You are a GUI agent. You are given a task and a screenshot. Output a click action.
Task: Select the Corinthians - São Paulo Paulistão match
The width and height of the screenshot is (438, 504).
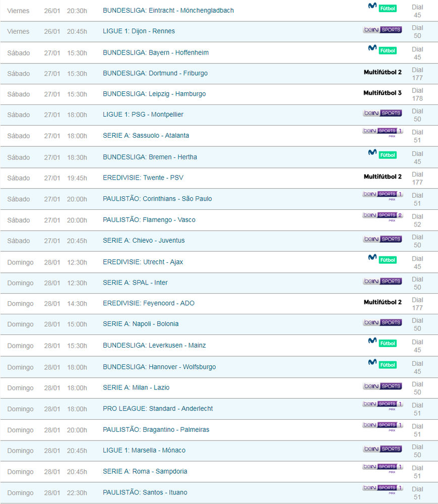point(157,199)
